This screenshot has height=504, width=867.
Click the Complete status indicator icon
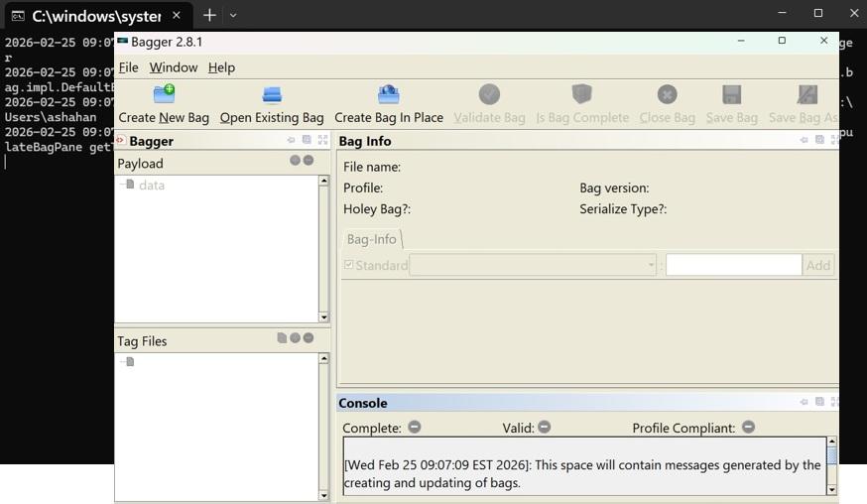click(x=415, y=427)
